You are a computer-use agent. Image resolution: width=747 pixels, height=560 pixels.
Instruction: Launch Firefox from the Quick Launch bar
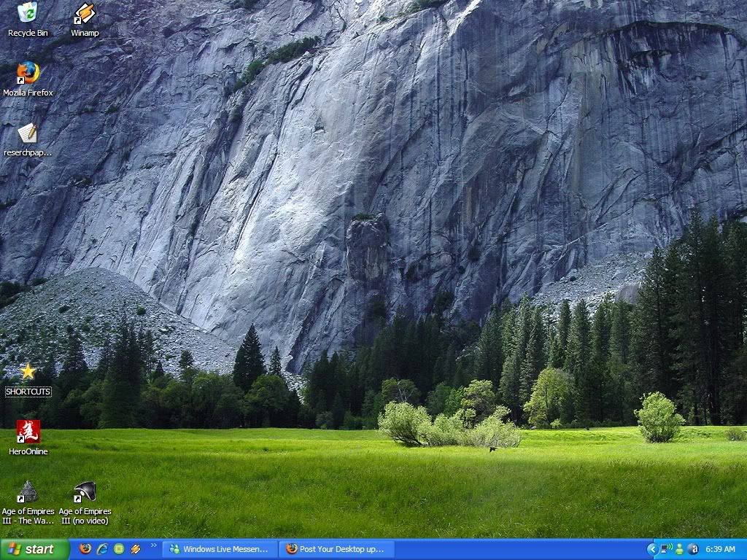pos(85,548)
